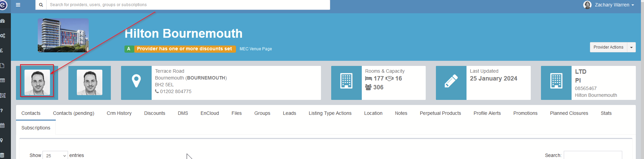The height and width of the screenshot is (159, 644).
Task: Open the map marker icon in sidebar
Action: pos(2,140)
